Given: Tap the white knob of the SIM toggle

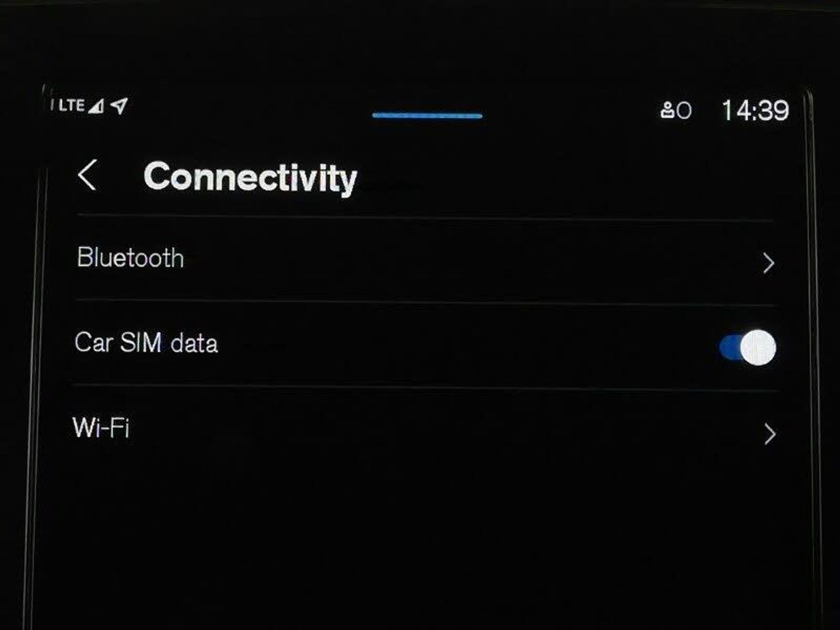Looking at the screenshot, I should coord(758,348).
